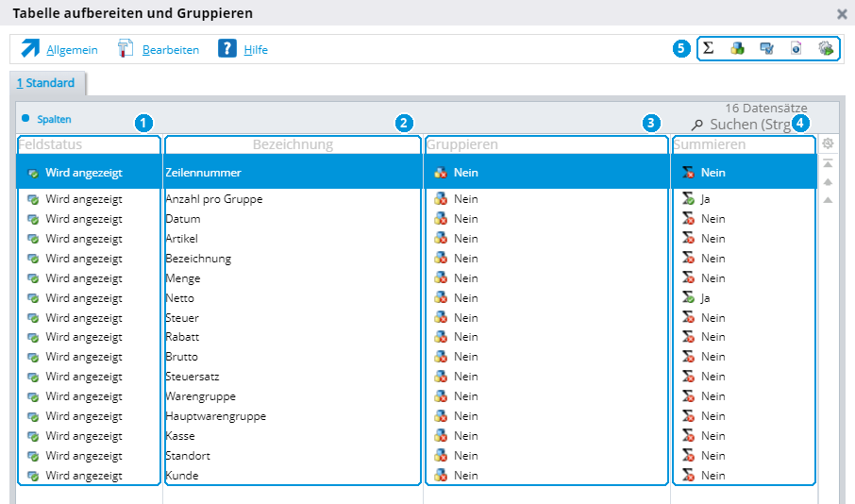
Task: Switch to the 1 Standard tab
Action: pyautogui.click(x=46, y=83)
